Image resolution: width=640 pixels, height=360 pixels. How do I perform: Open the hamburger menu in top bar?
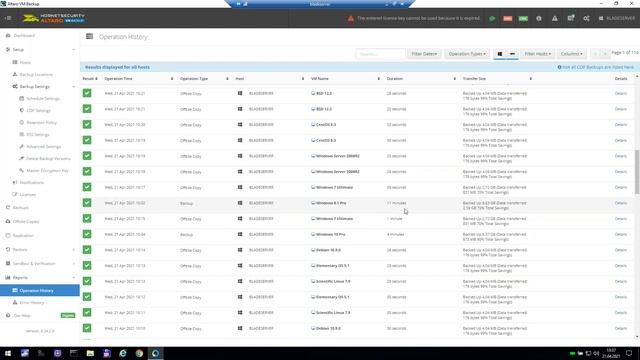8,18
